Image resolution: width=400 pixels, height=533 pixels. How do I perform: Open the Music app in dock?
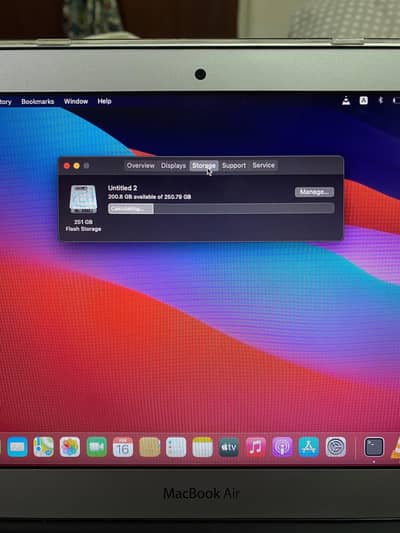pyautogui.click(x=256, y=447)
